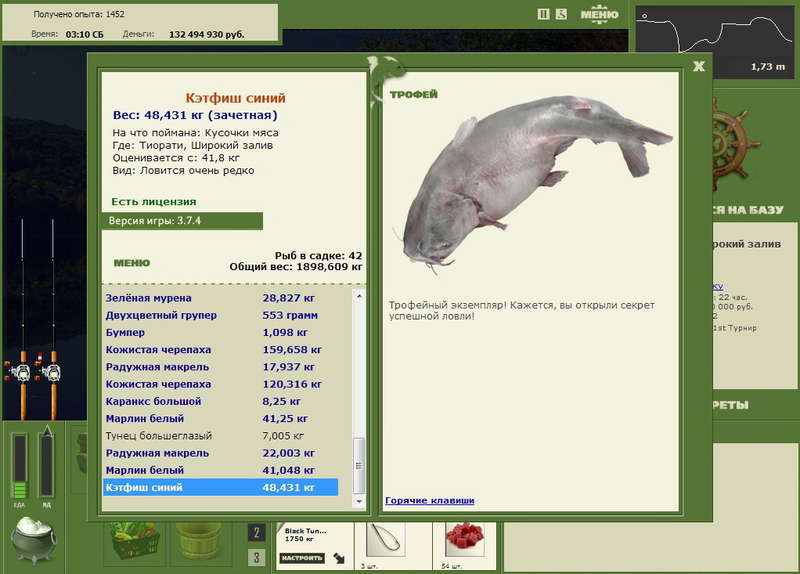
Task: Click the НАСТРОИТЬ tackle setup button
Action: click(x=302, y=558)
